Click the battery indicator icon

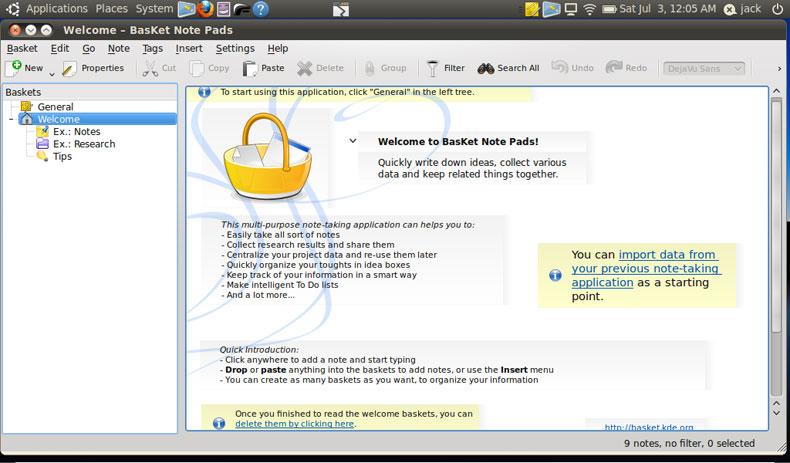coord(609,9)
